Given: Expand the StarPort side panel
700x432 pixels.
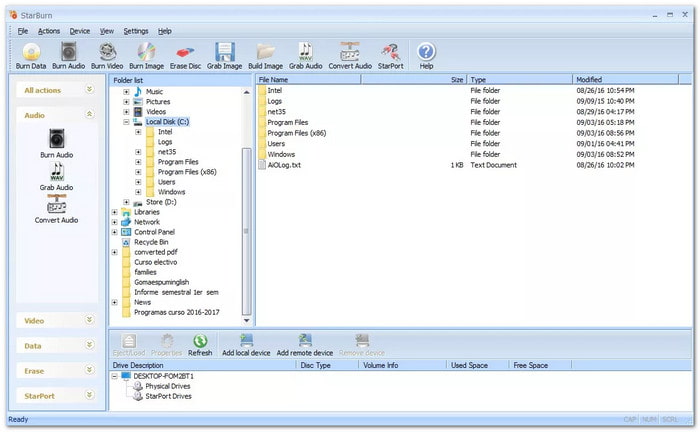Looking at the screenshot, I should (90, 395).
